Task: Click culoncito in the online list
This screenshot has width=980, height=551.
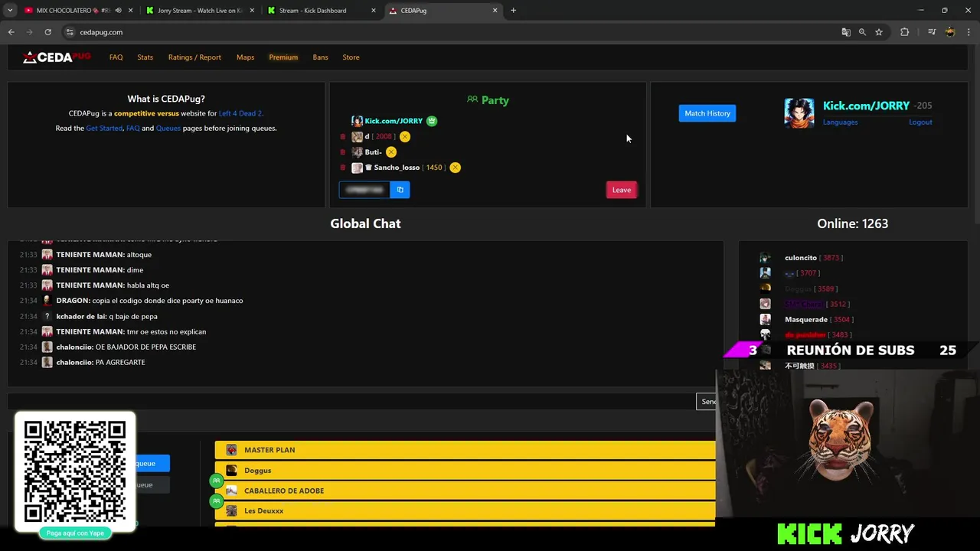Action: tap(801, 258)
